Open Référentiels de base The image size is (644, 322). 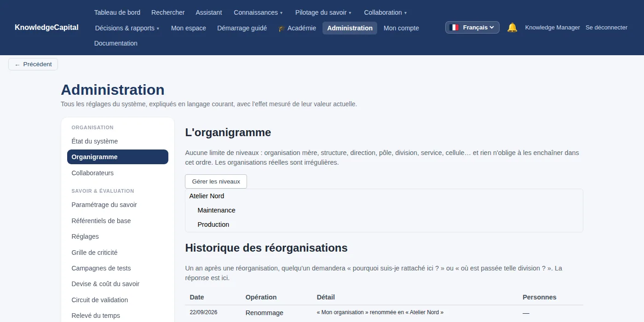118,221
